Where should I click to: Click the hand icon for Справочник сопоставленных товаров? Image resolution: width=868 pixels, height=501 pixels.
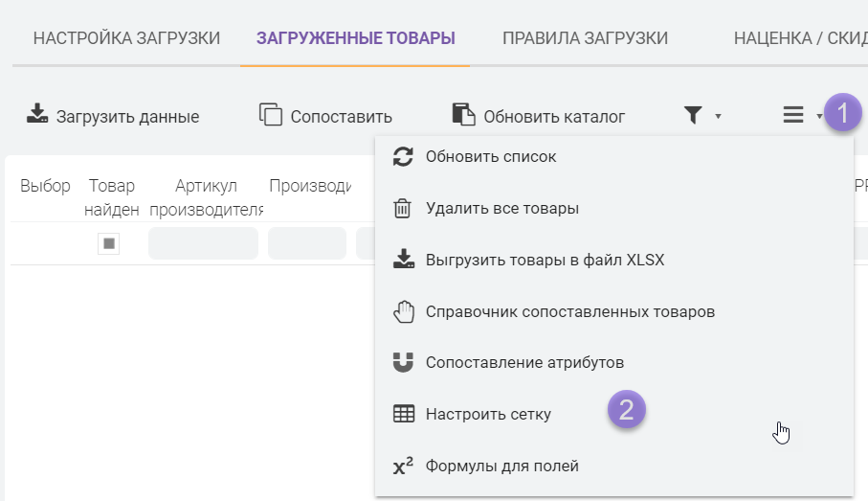coord(404,312)
